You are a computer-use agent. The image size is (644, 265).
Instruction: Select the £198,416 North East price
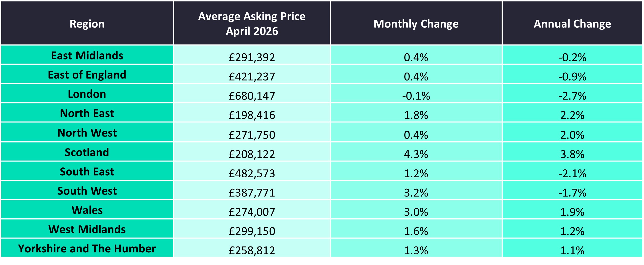coord(252,115)
